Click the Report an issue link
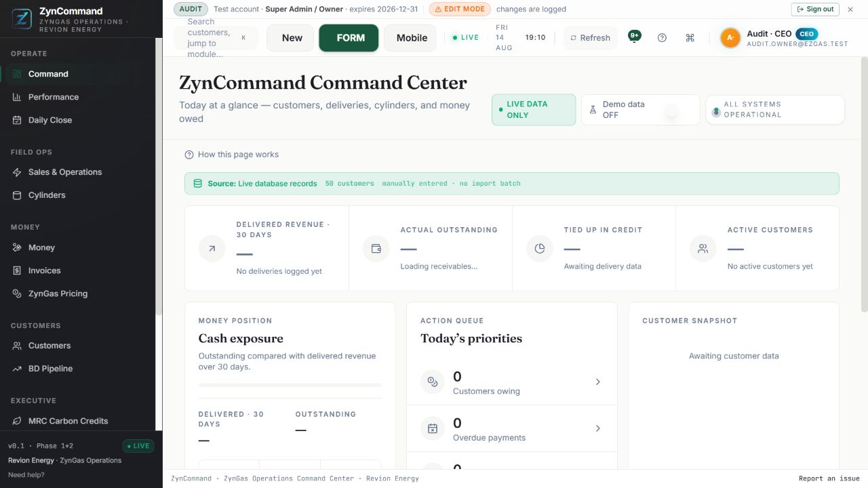The height and width of the screenshot is (488, 868). click(829, 479)
